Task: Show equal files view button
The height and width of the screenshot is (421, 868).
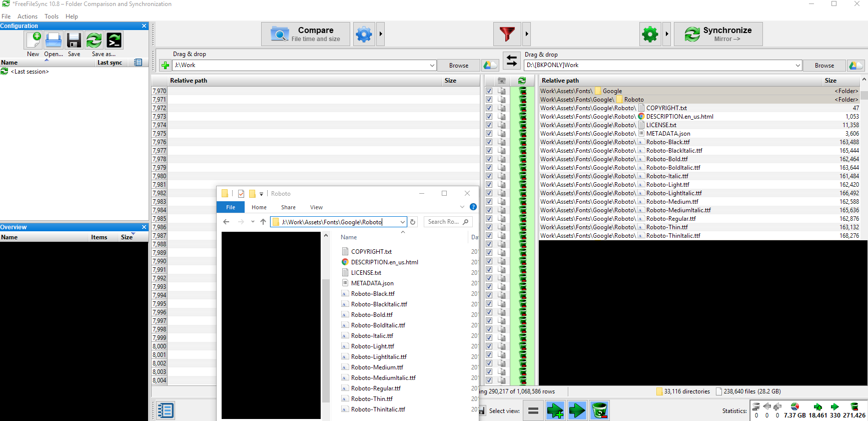Action: tap(533, 410)
